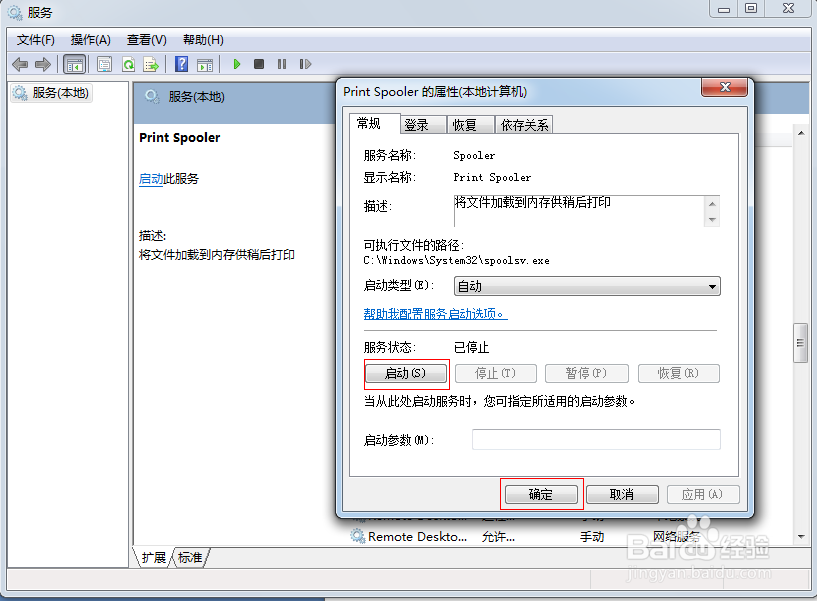The height and width of the screenshot is (601, 817).
Task: Open the 文件(F) menu
Action: 35,40
